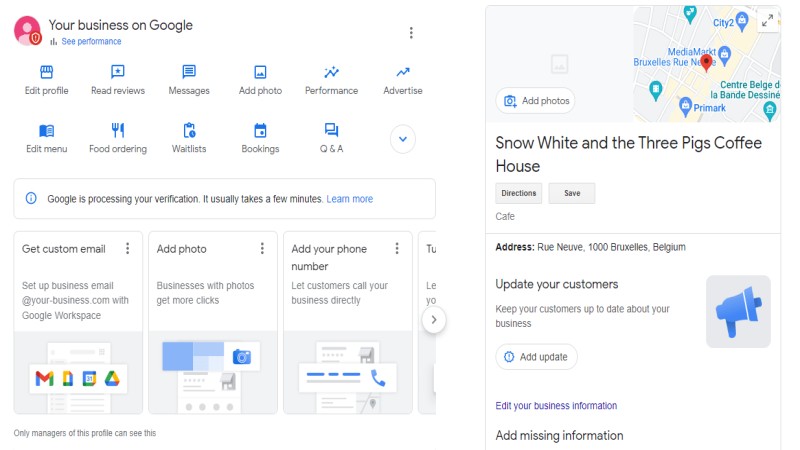Viewport: 800px width, 450px height.
Task: Click Edit your business information link
Action: pyautogui.click(x=556, y=406)
